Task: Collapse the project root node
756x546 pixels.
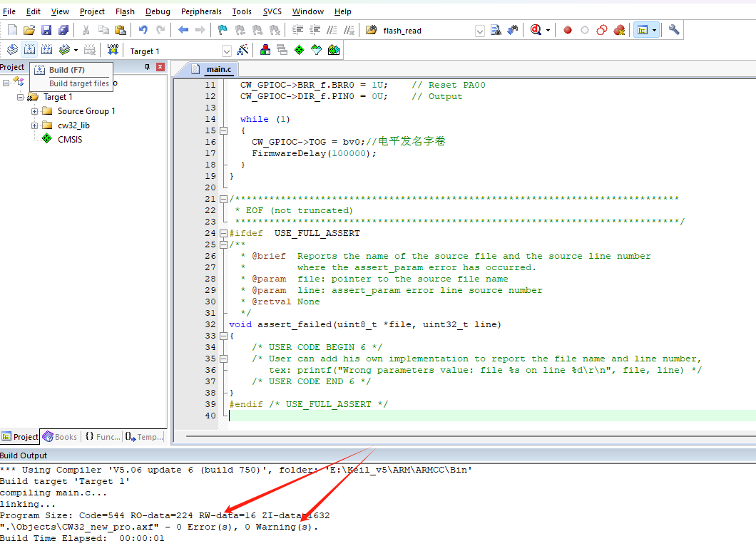Action: point(6,83)
